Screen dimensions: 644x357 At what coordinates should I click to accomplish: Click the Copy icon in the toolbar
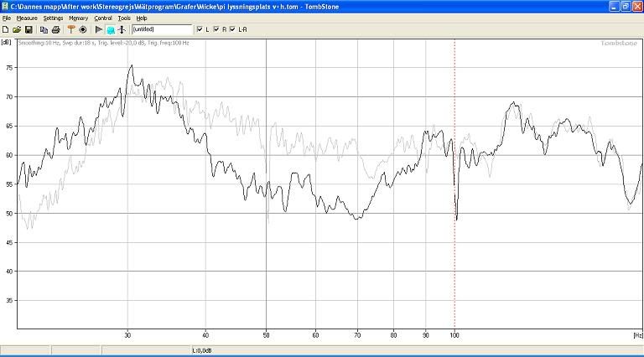click(x=44, y=29)
